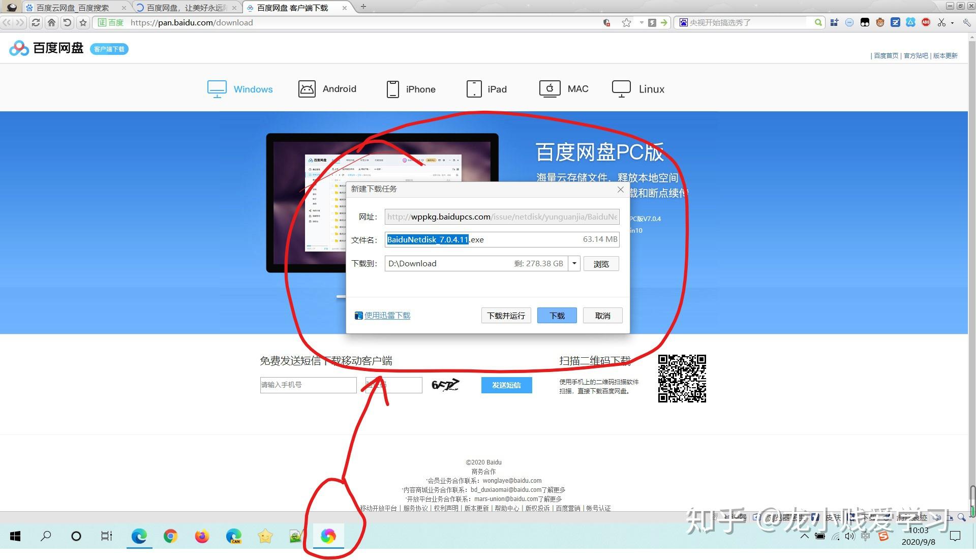
Task: Click the search box with 央视开始搞选秀了
Action: tap(746, 22)
